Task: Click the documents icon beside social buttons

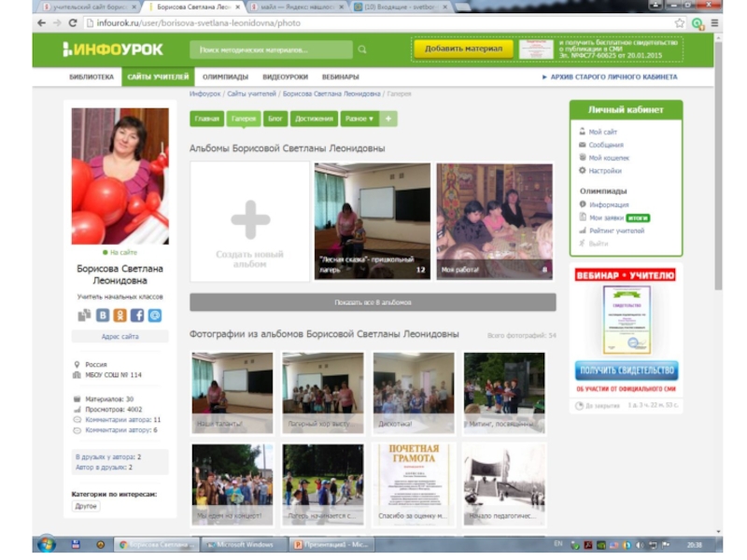Action: (x=84, y=315)
